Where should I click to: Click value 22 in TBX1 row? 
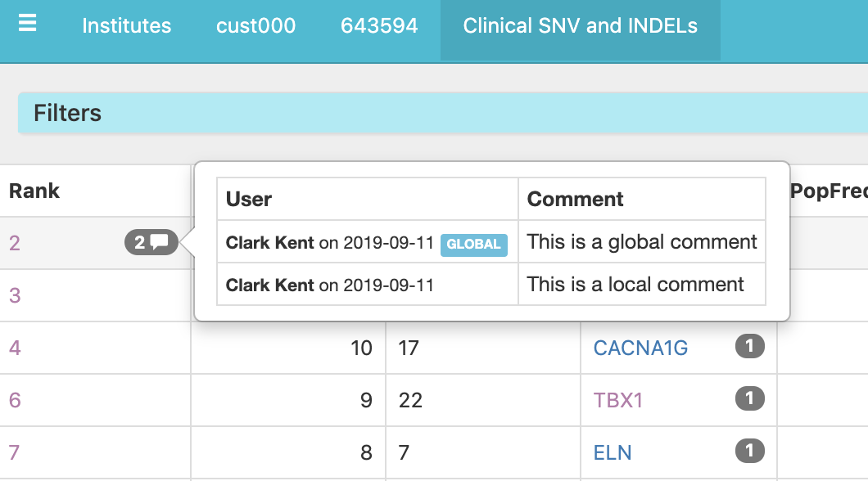point(410,400)
